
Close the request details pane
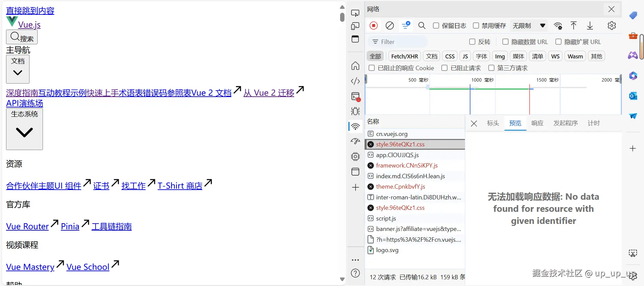(x=474, y=124)
